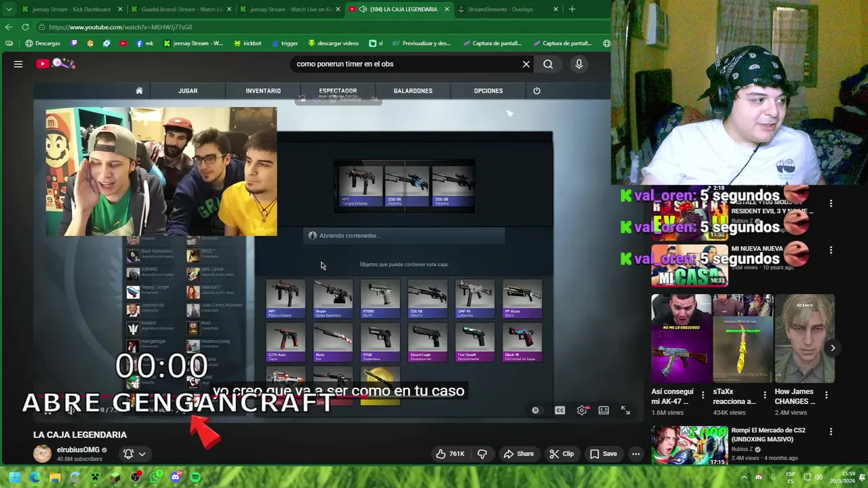Open options for 'Rompí El Mercado de CS2'

point(831,432)
